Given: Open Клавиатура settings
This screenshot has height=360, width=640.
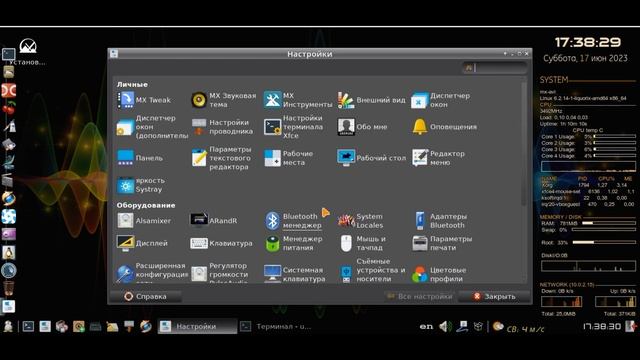Looking at the screenshot, I should click(222, 243).
